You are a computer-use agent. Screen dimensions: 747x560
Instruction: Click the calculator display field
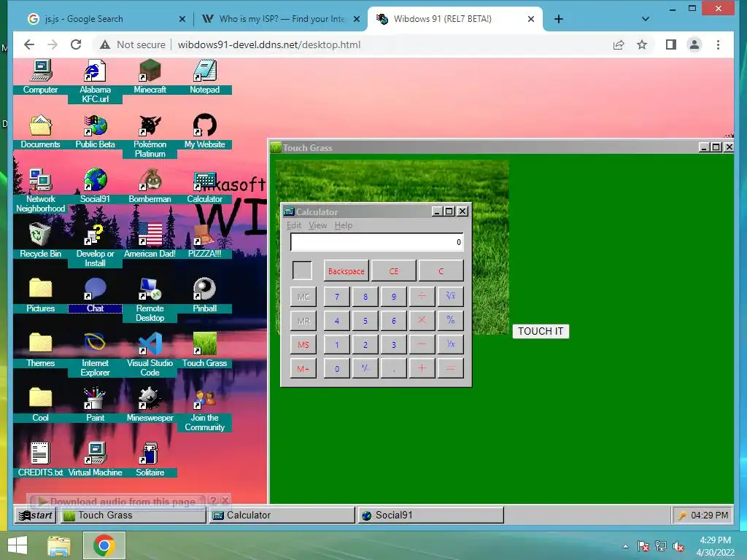click(376, 242)
